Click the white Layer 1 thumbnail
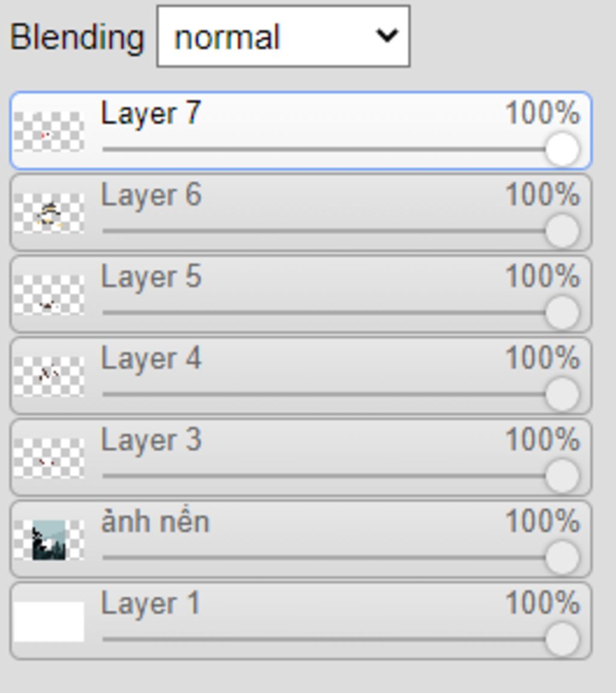 (49, 621)
